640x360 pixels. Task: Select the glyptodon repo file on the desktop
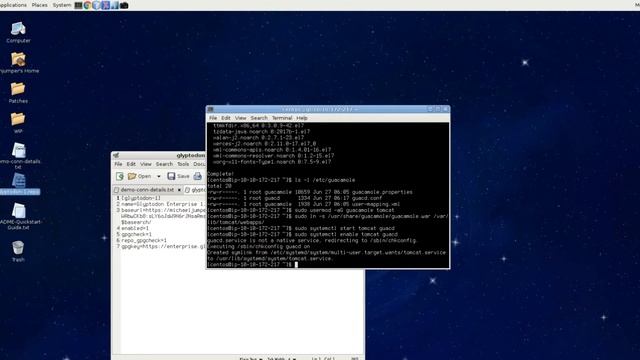click(19, 184)
